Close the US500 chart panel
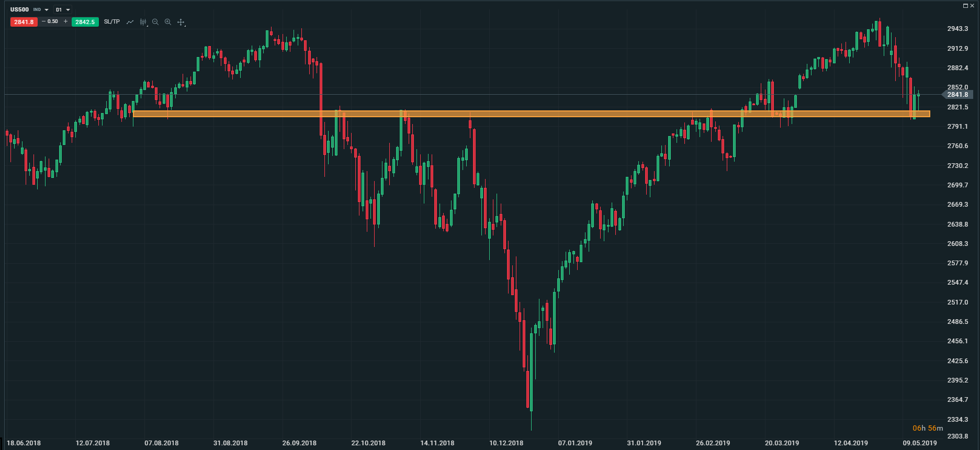The image size is (980, 450). pos(972,6)
